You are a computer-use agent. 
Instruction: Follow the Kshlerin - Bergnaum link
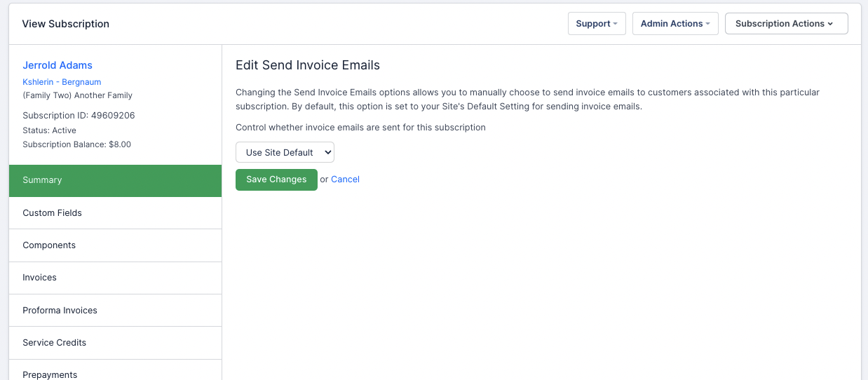pyautogui.click(x=62, y=82)
